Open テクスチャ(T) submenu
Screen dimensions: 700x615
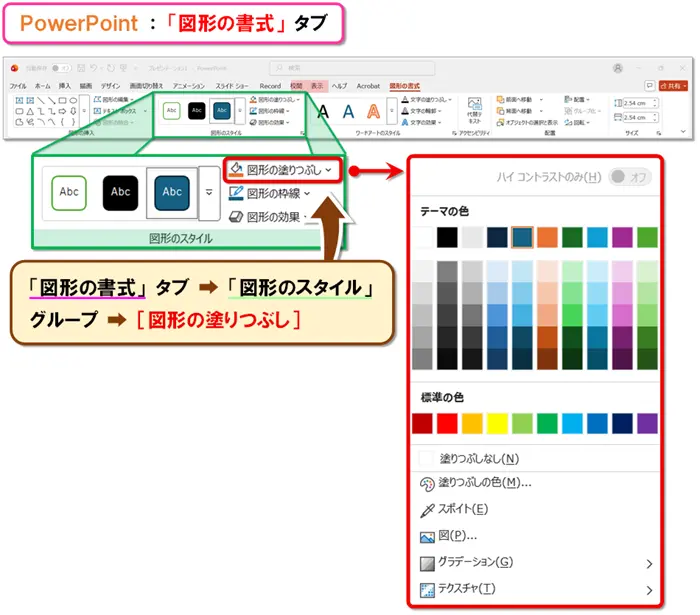click(536, 590)
